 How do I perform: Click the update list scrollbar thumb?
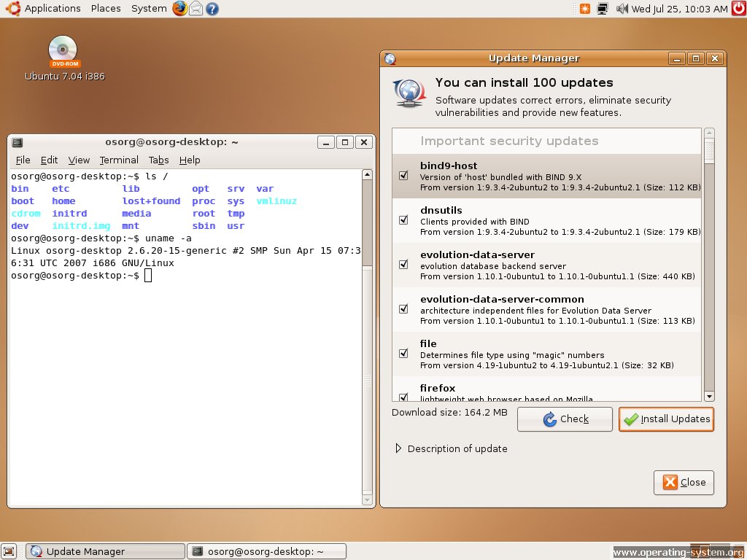pos(709,152)
